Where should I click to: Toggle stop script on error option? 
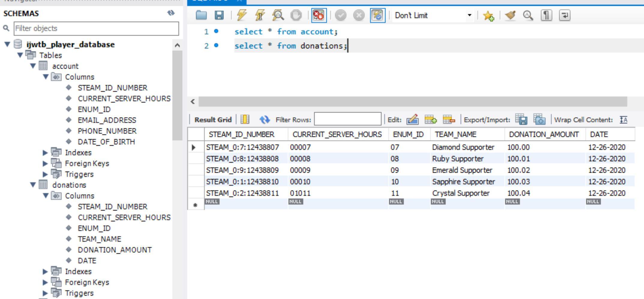318,15
